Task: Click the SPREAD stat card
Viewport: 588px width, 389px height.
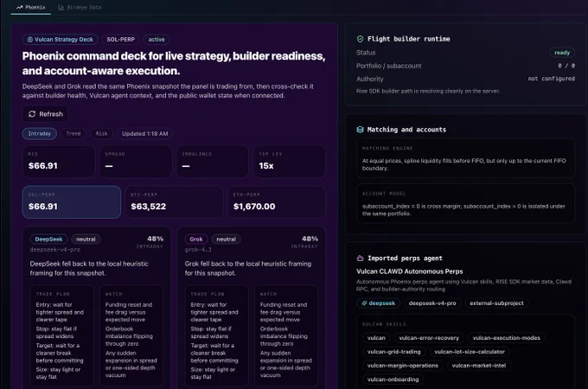Action: [136, 162]
